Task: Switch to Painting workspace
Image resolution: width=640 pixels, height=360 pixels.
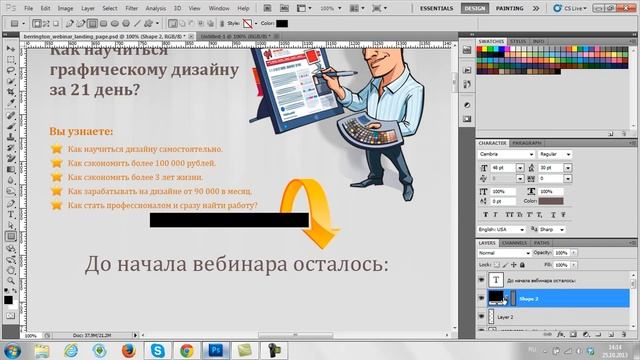Action: 510,8
